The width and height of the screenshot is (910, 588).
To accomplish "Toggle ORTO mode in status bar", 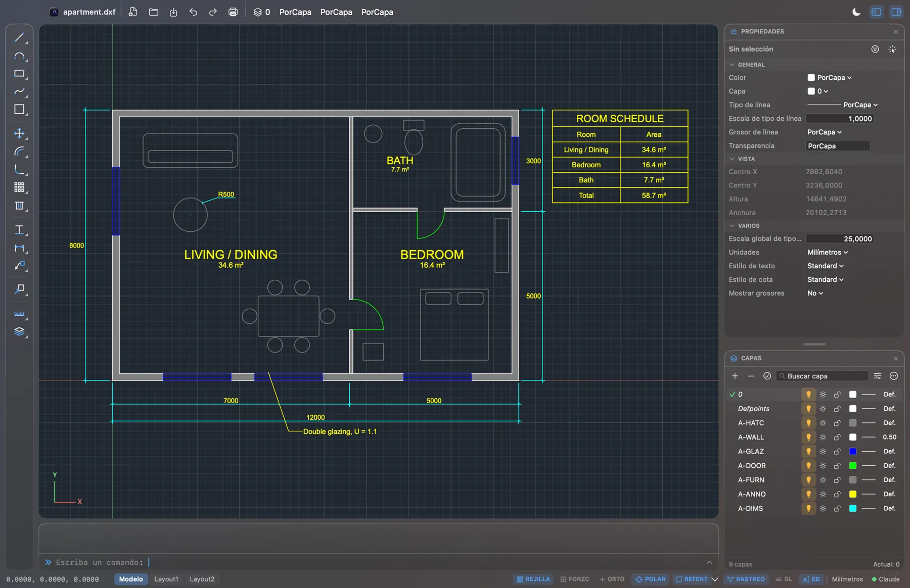I will pos(612,579).
